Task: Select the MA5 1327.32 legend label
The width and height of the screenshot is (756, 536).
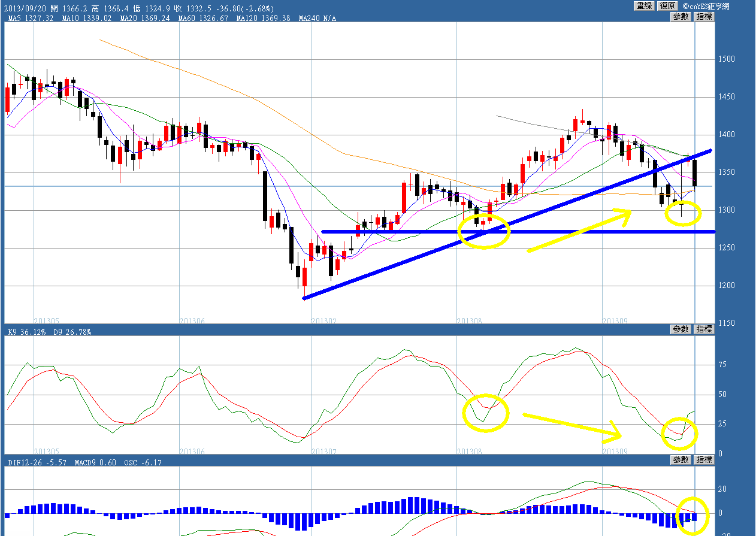Action: (31, 19)
